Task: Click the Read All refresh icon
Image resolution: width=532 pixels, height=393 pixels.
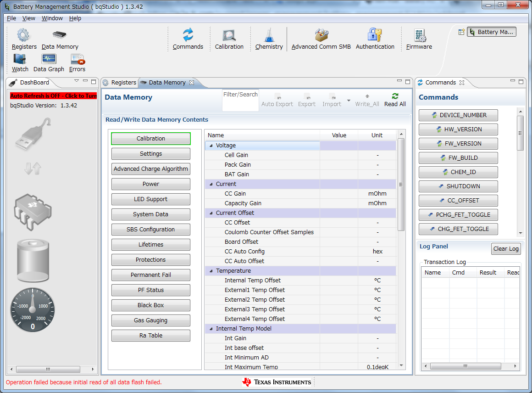Action: [x=395, y=96]
